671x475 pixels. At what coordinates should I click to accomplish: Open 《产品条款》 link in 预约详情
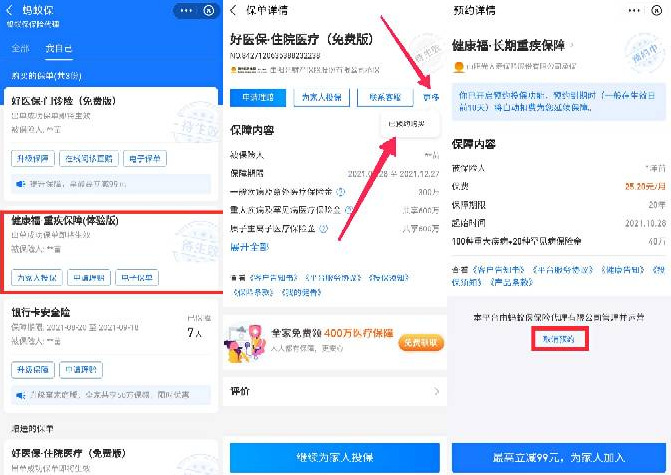pos(511,282)
